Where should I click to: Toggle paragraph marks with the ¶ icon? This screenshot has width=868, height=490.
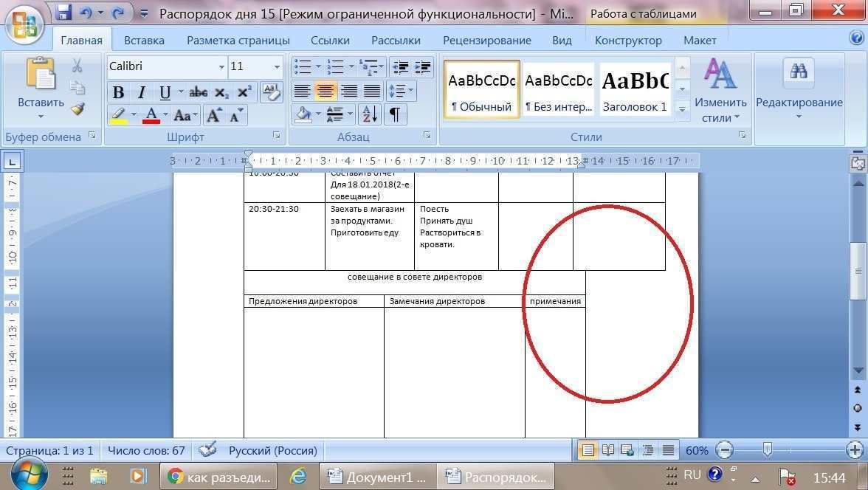pos(395,115)
